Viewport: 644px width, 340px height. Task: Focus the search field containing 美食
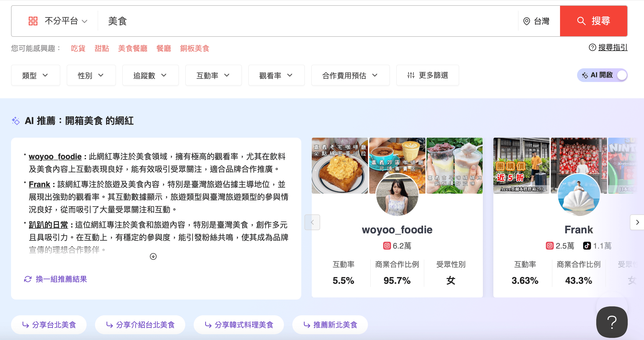coord(308,21)
